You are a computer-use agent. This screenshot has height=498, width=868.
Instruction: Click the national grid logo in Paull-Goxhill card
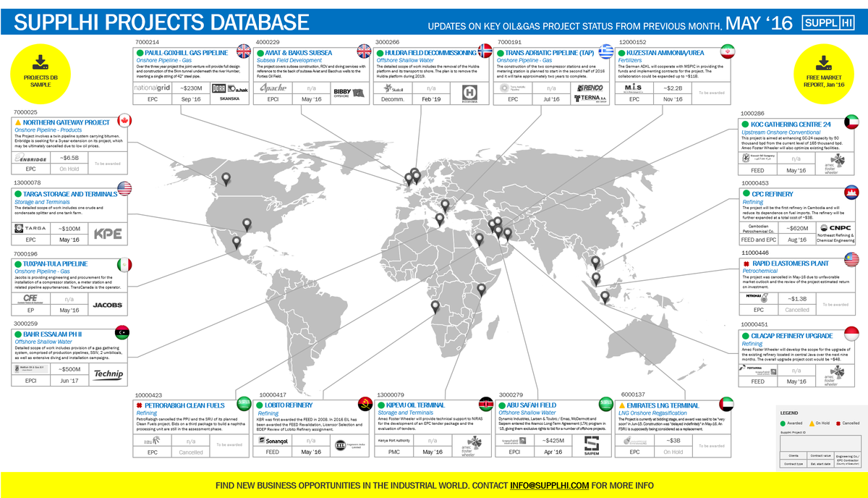[152, 88]
